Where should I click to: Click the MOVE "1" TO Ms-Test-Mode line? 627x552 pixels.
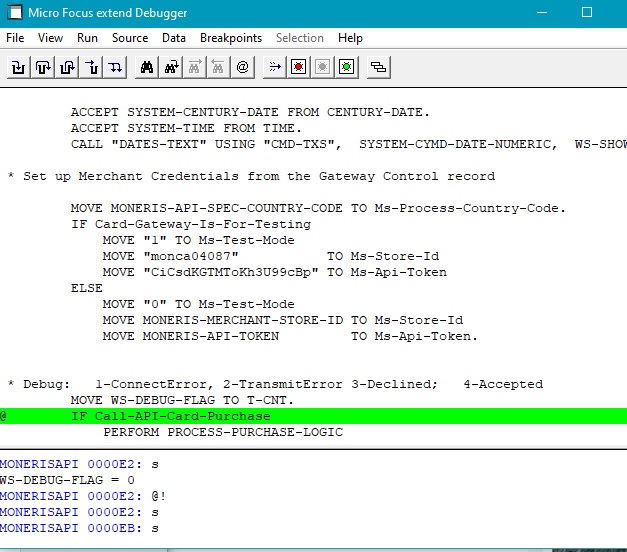coord(199,240)
